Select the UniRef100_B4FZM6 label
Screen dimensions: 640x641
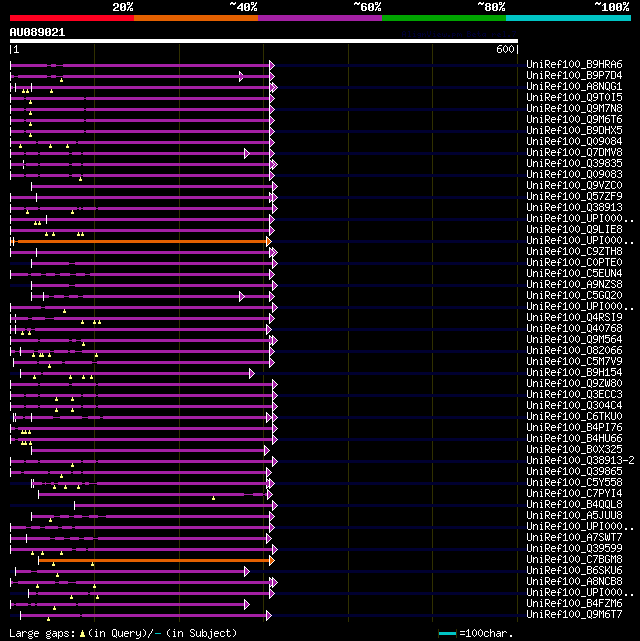[574, 604]
